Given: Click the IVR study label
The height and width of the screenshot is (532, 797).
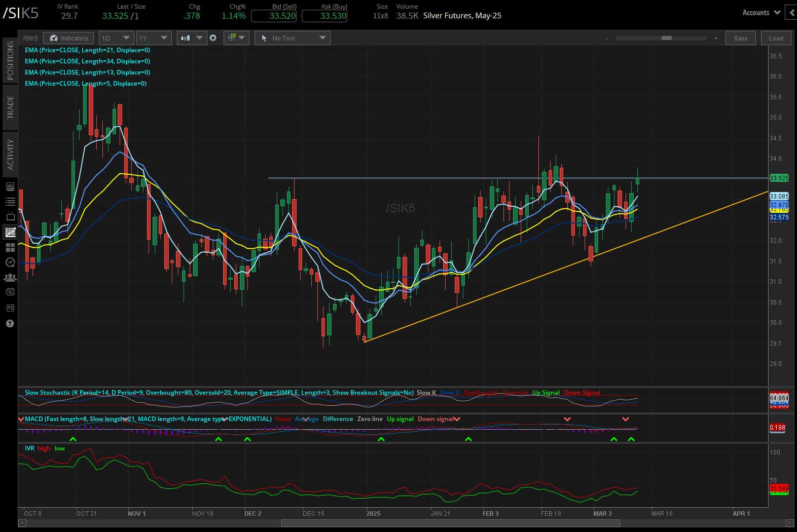Looking at the screenshot, I should (29, 448).
